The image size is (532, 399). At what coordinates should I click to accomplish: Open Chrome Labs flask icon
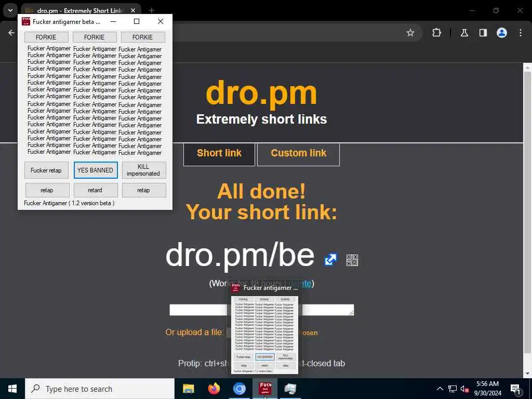tap(464, 33)
